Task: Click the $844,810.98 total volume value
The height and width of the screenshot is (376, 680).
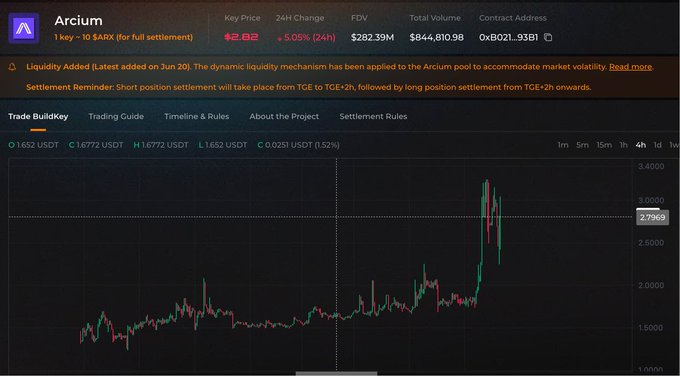Action: pos(436,37)
